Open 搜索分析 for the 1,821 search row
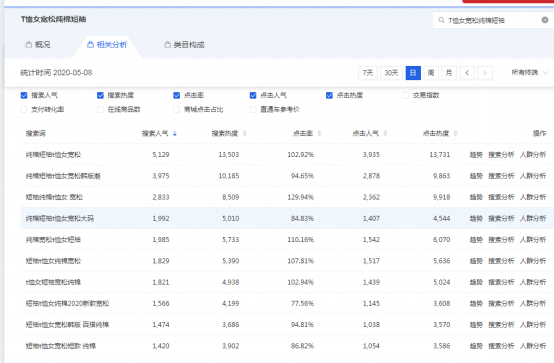 pos(501,282)
